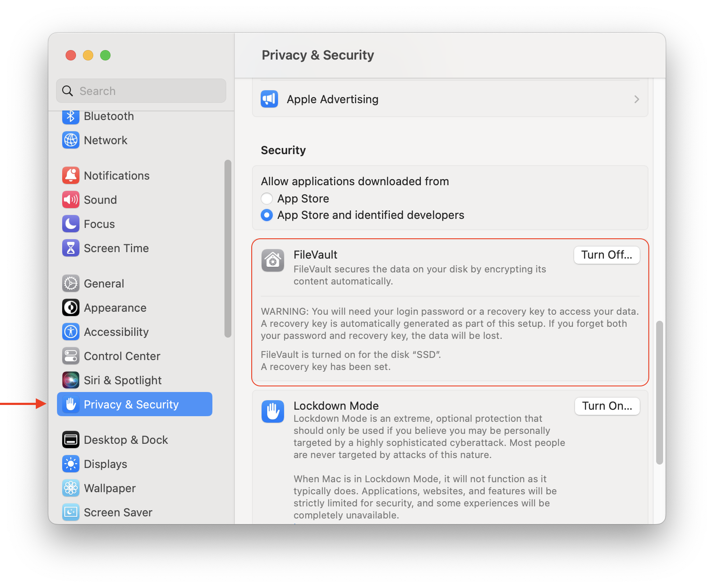
Task: Choose Siri & Spotlight in sidebar
Action: click(135, 380)
